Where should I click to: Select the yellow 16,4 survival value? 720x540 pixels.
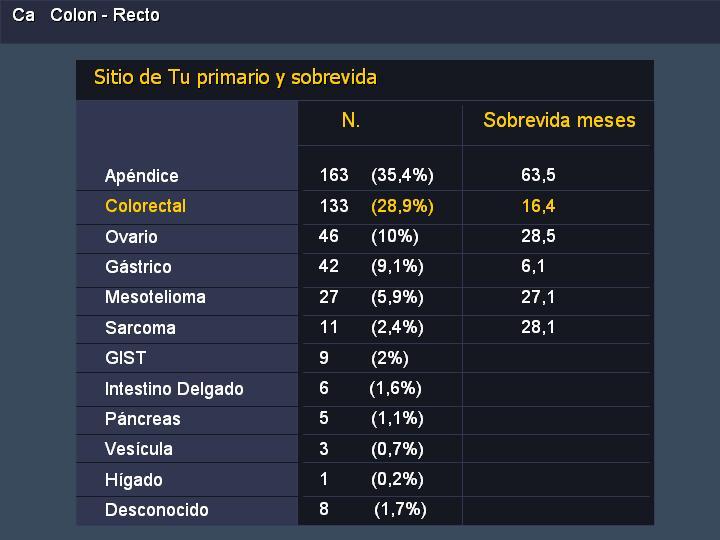coord(538,206)
